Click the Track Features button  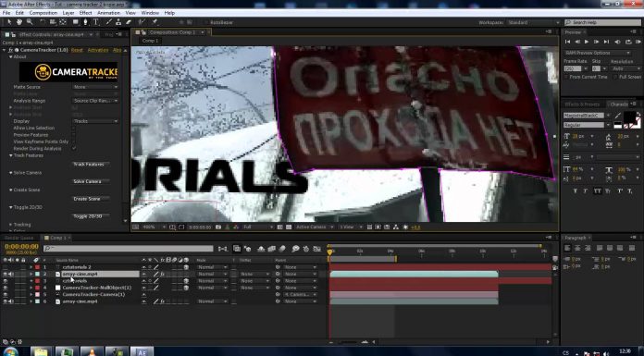pos(91,165)
